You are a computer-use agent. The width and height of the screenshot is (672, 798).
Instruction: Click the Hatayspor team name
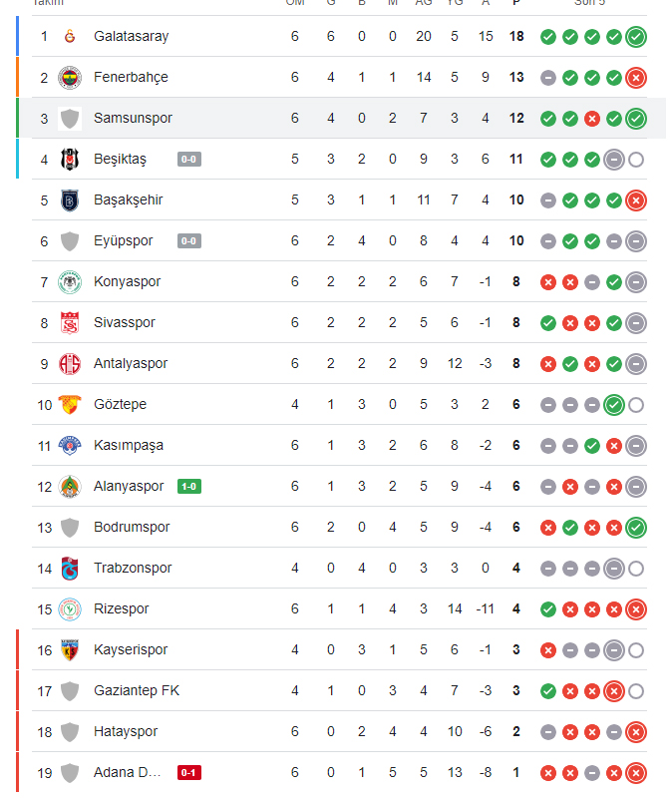point(126,731)
